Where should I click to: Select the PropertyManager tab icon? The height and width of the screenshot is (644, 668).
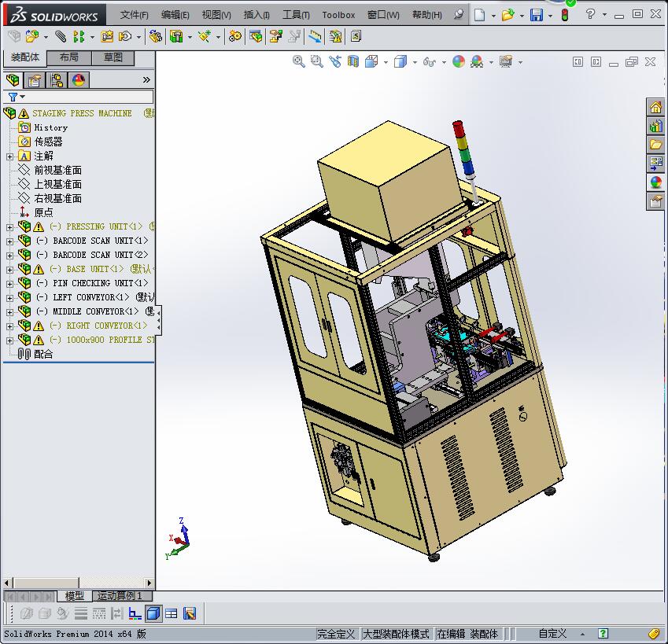coord(35,79)
